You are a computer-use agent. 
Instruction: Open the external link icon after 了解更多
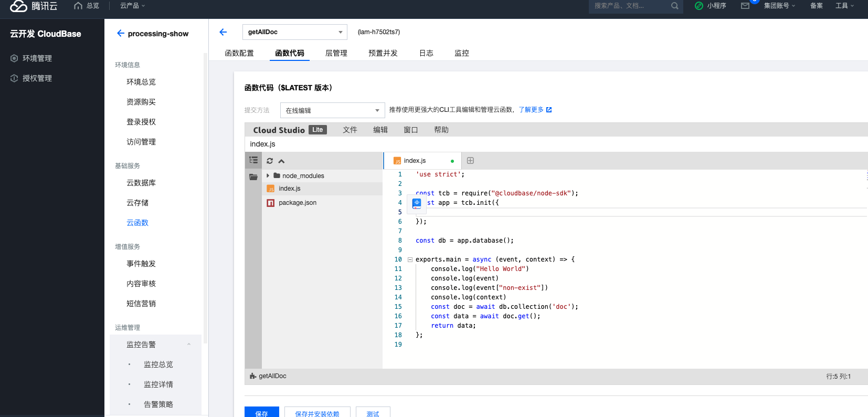(x=549, y=110)
